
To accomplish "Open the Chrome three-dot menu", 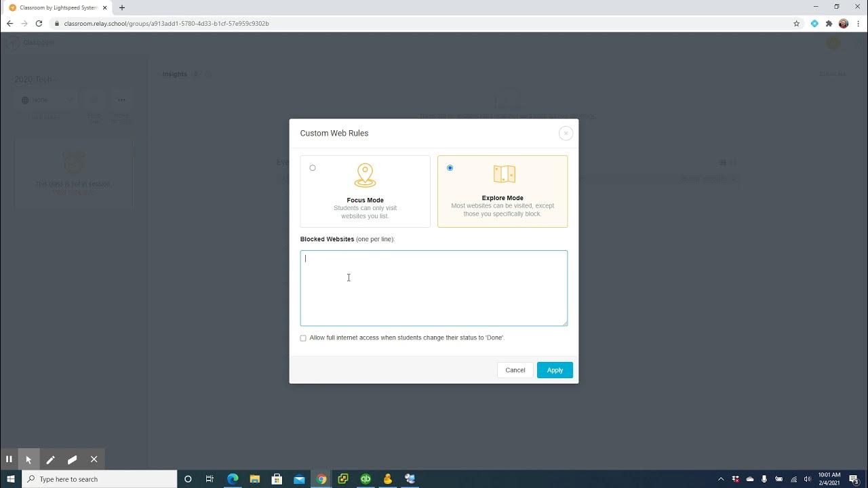I will (x=858, y=23).
